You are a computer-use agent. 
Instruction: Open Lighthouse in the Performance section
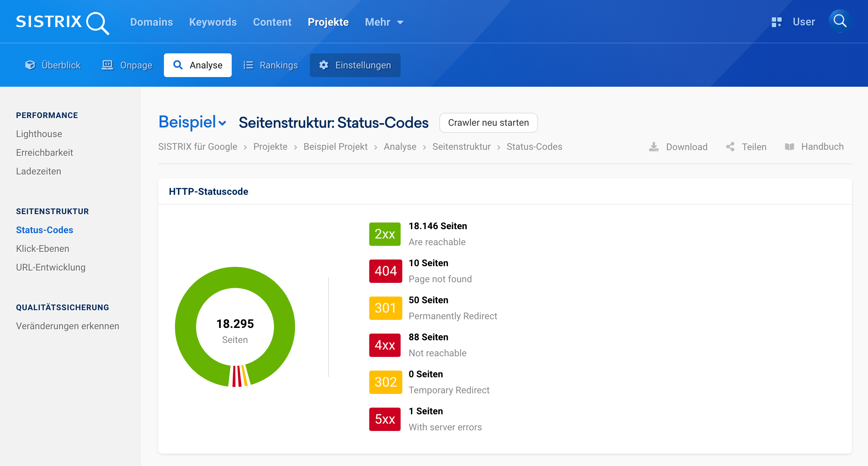coord(39,134)
